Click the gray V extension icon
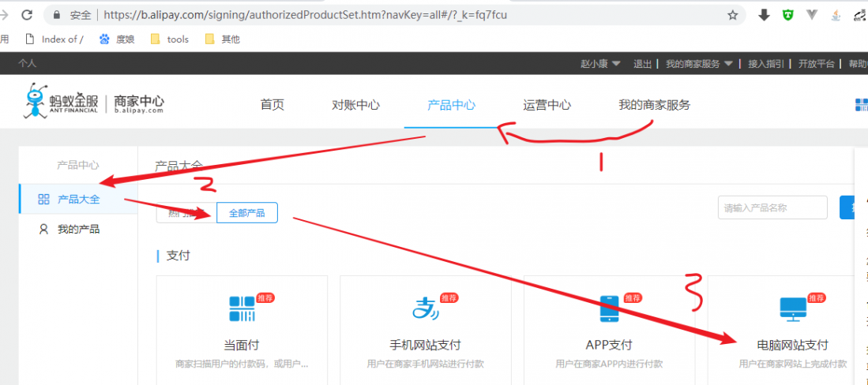Viewport: 868px width, 385px height. tap(812, 16)
